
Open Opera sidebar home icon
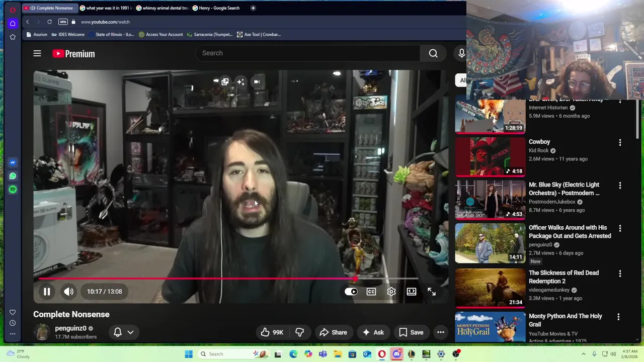[13, 23]
